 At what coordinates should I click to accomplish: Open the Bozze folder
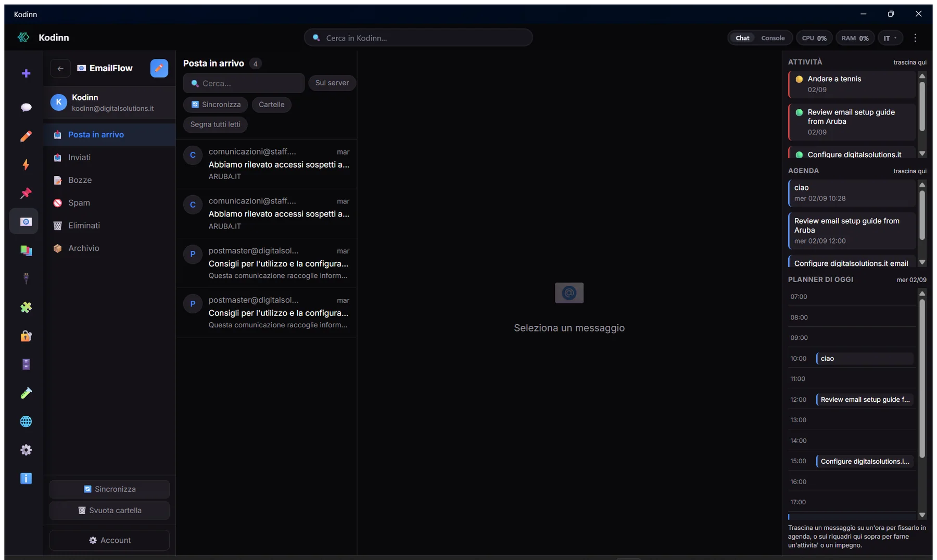click(110, 180)
